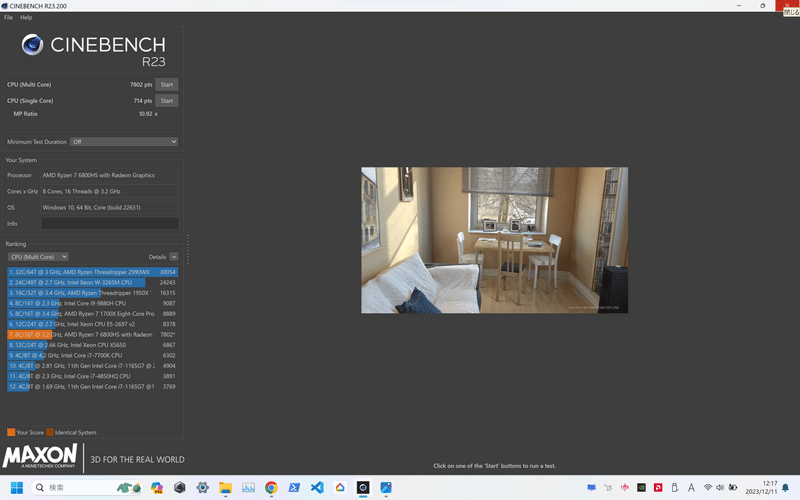This screenshot has height=500, width=800.
Task: Click the Processor field AMD Ryzen 7 6800HS
Action: pos(110,175)
